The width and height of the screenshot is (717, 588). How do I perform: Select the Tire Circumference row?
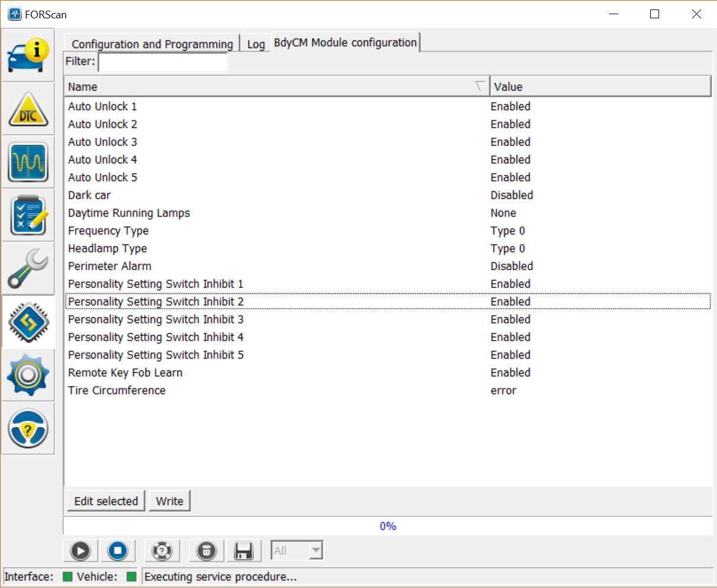point(388,390)
